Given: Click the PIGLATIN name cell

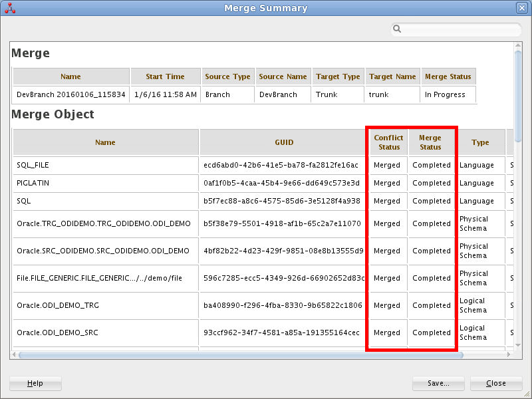Looking at the screenshot, I should coord(106,183).
